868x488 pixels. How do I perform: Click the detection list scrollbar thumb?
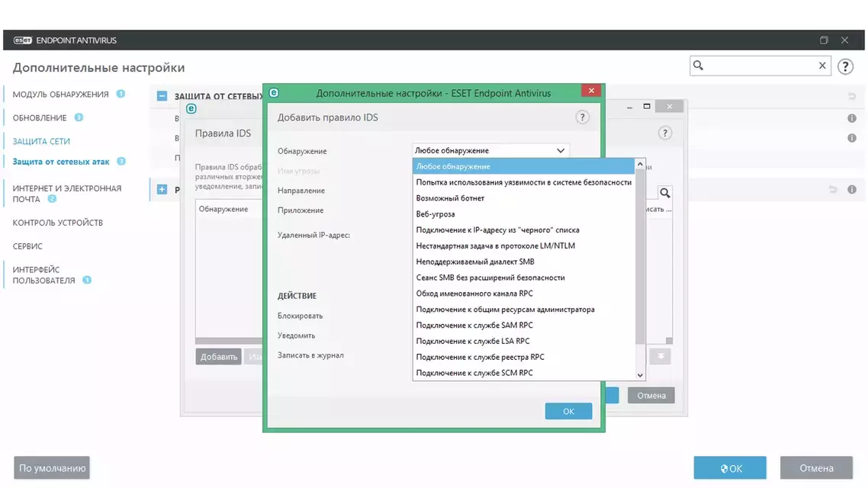tap(640, 257)
